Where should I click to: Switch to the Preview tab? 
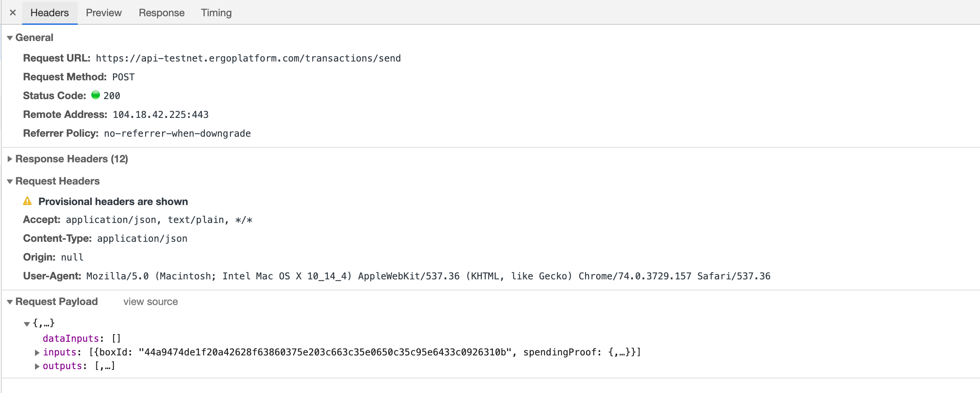click(103, 12)
